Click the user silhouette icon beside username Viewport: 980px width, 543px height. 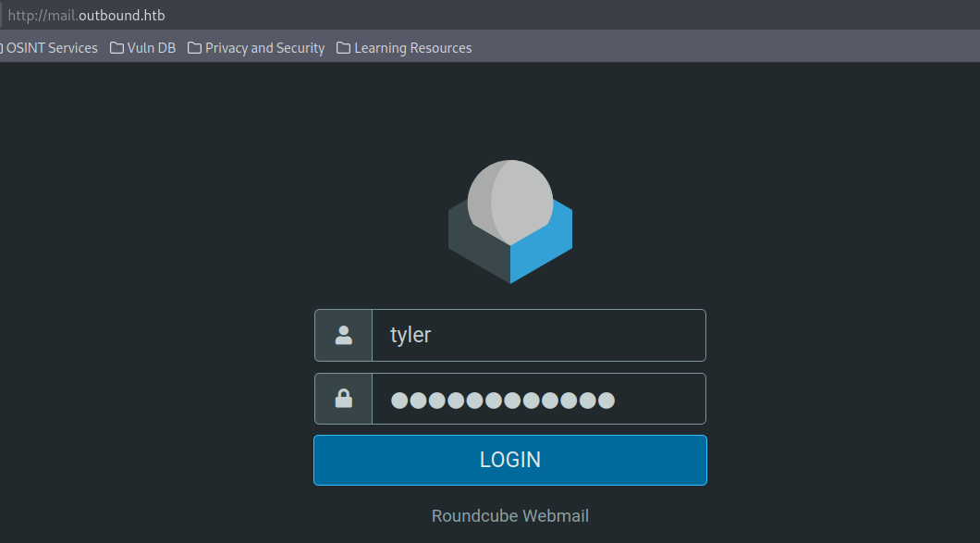[x=344, y=335]
